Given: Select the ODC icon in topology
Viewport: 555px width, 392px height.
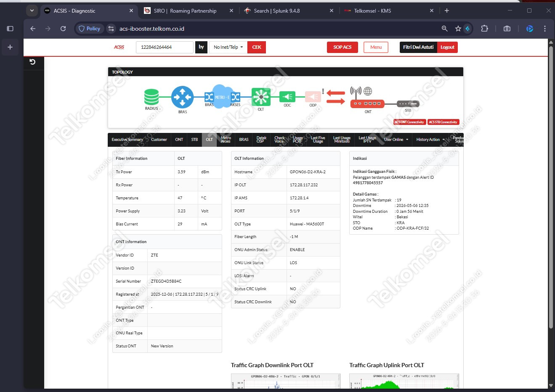Looking at the screenshot, I should point(287,97).
